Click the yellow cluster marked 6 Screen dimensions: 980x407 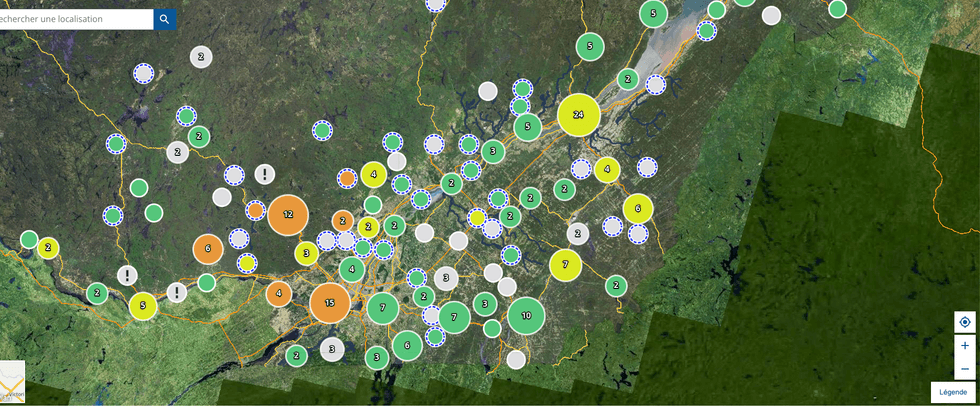point(637,209)
